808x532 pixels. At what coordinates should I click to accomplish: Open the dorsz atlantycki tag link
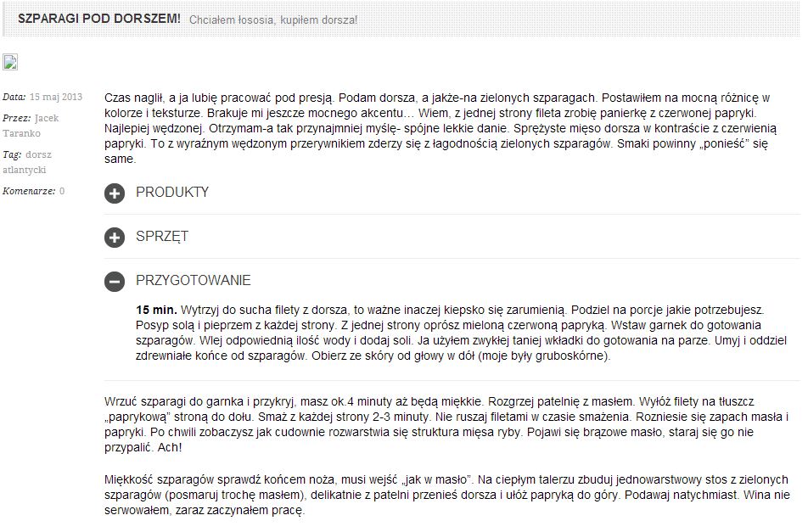click(x=27, y=162)
